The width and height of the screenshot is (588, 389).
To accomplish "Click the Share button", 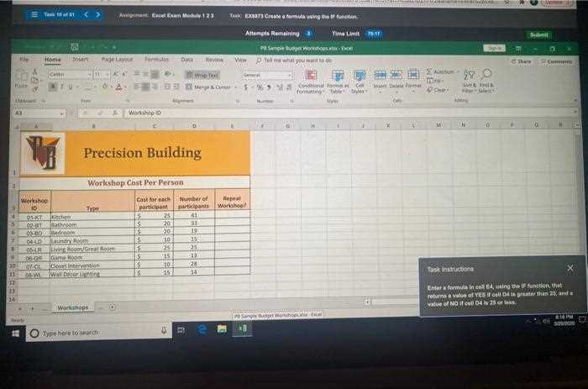I will [x=522, y=61].
